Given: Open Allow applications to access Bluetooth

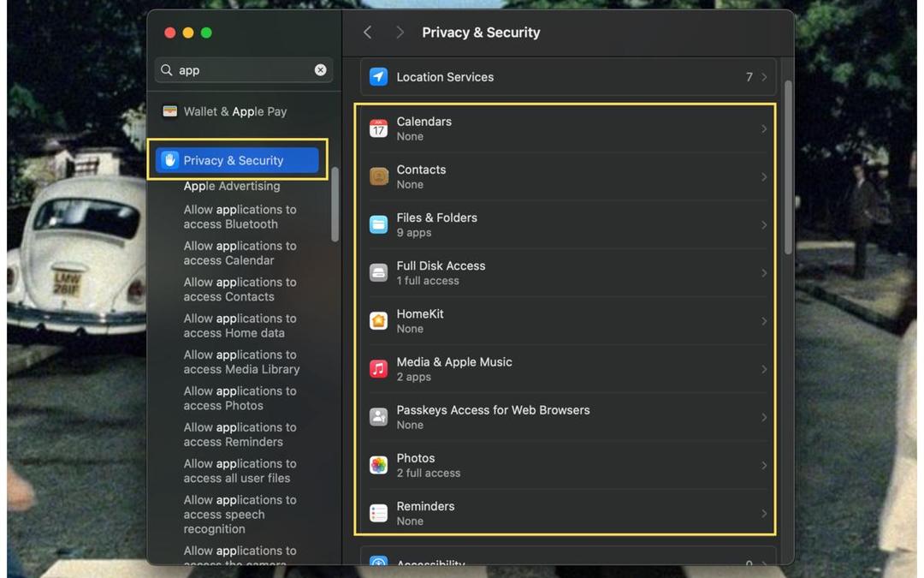Looking at the screenshot, I should point(240,217).
